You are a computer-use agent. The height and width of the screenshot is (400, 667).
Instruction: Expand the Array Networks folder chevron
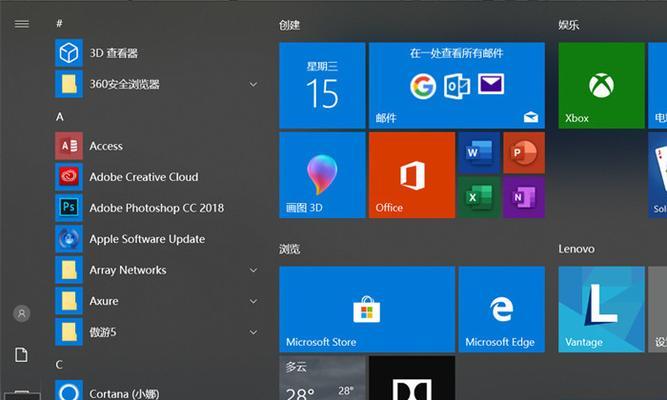253,270
